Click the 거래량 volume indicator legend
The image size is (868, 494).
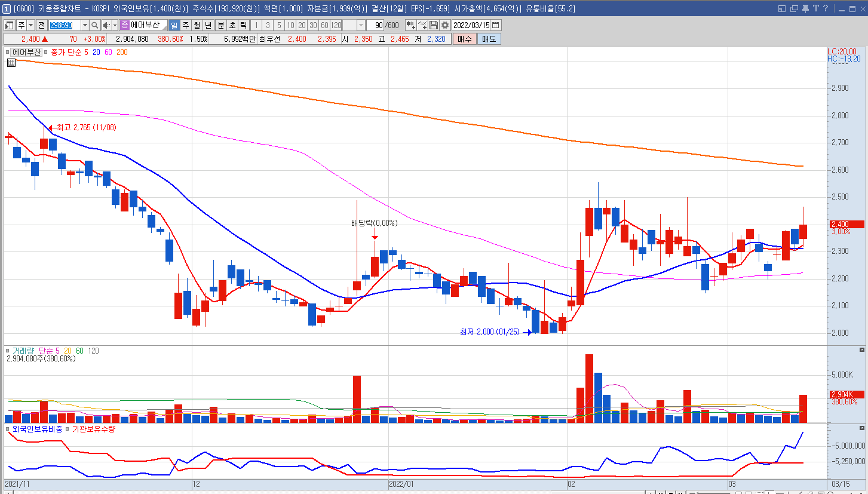[23, 351]
